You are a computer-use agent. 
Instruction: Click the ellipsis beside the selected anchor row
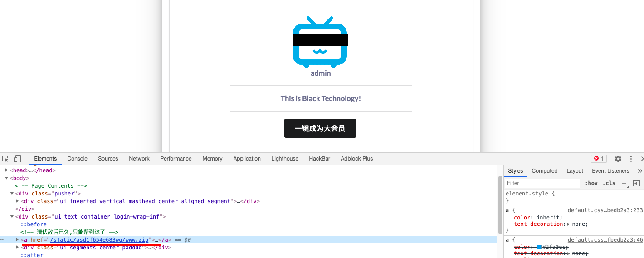[x=2, y=239]
